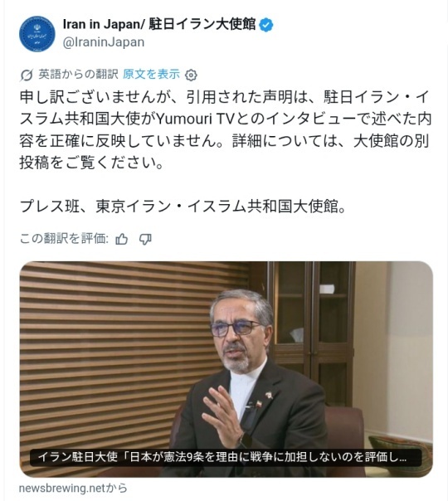The width and height of the screenshot is (448, 501).
Task: Click the display name Iran in Japan/ 駐日イラン大使館
Action: point(159,25)
